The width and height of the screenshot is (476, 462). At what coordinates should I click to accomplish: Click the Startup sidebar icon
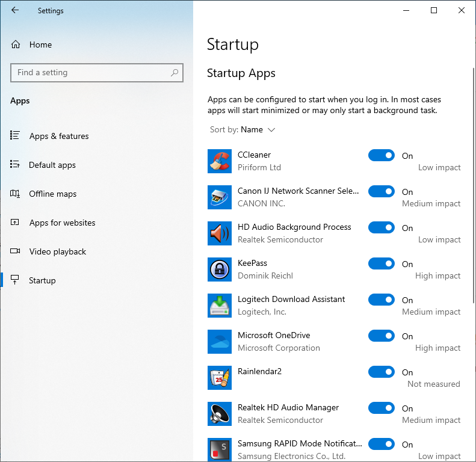coord(15,280)
